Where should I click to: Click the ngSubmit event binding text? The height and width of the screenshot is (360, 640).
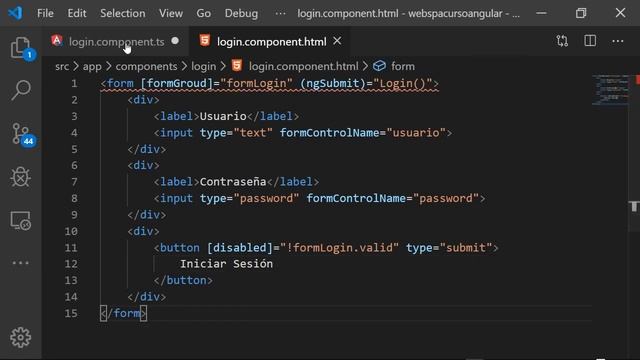(333, 83)
